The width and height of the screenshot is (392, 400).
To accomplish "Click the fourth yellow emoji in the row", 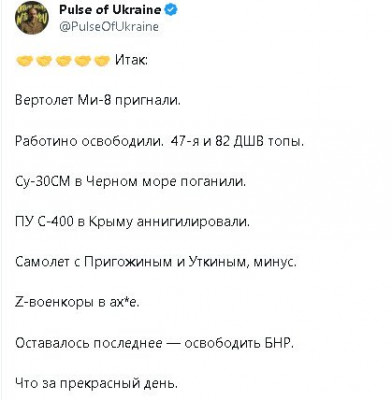I will [82, 61].
